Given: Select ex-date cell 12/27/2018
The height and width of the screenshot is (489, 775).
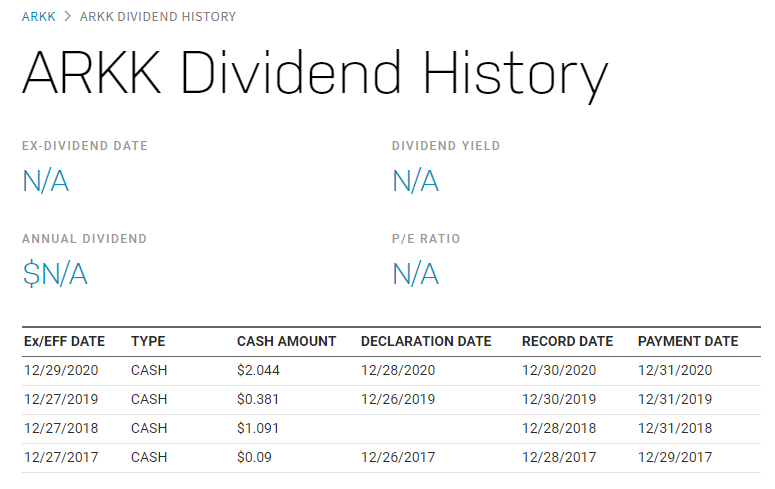Looking at the screenshot, I should [61, 428].
